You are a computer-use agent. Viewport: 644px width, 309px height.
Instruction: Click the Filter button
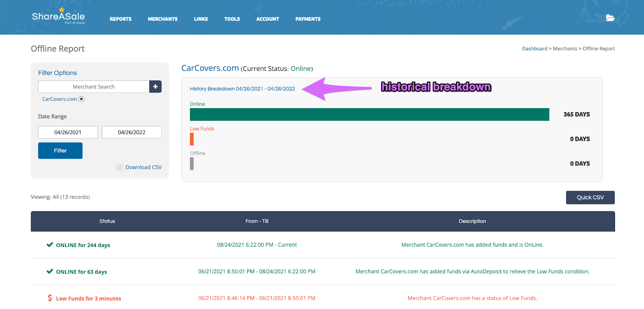point(60,150)
